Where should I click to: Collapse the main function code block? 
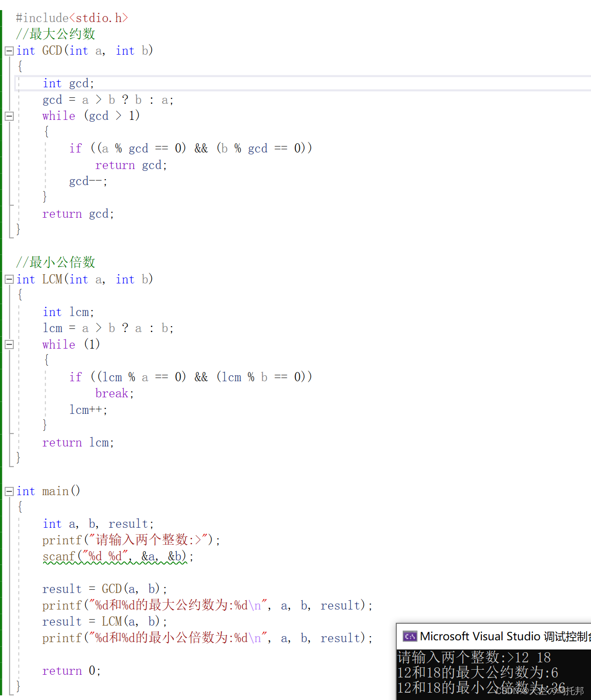(9, 491)
